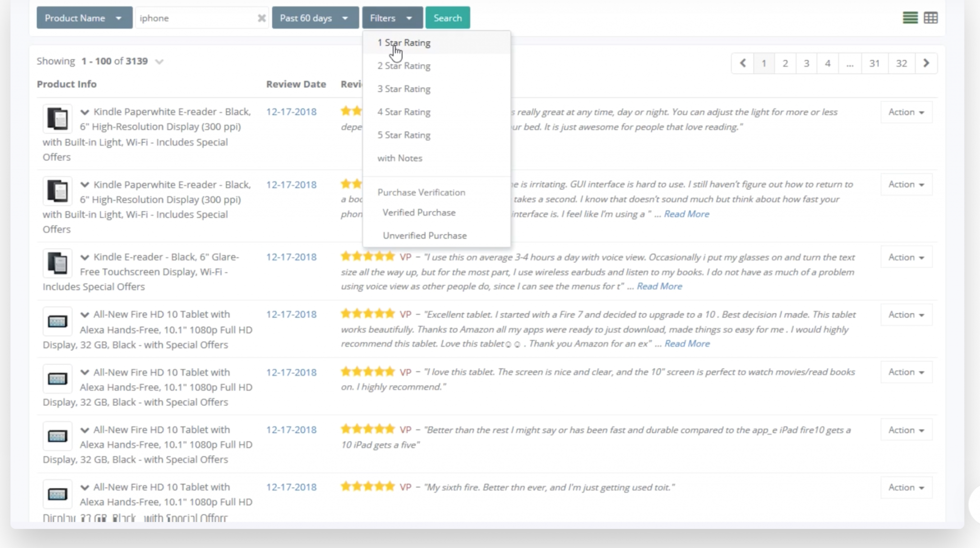Open Kindle E-reader Glare-Free product thumbnail
The width and height of the screenshot is (980, 548).
pos(57,263)
